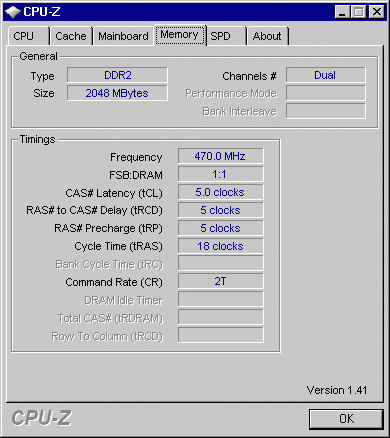
Task: Click the CPU-Z title bar app icon
Action: point(13,12)
